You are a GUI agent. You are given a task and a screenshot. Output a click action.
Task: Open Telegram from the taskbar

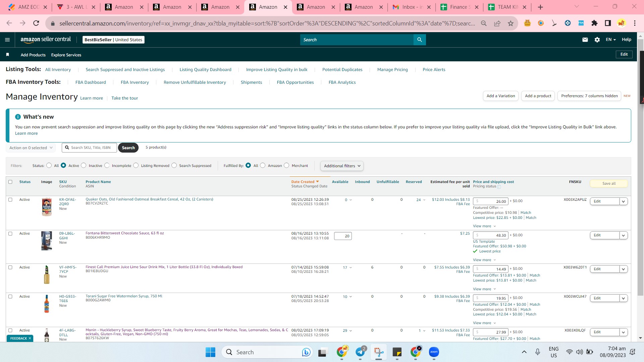(361, 352)
